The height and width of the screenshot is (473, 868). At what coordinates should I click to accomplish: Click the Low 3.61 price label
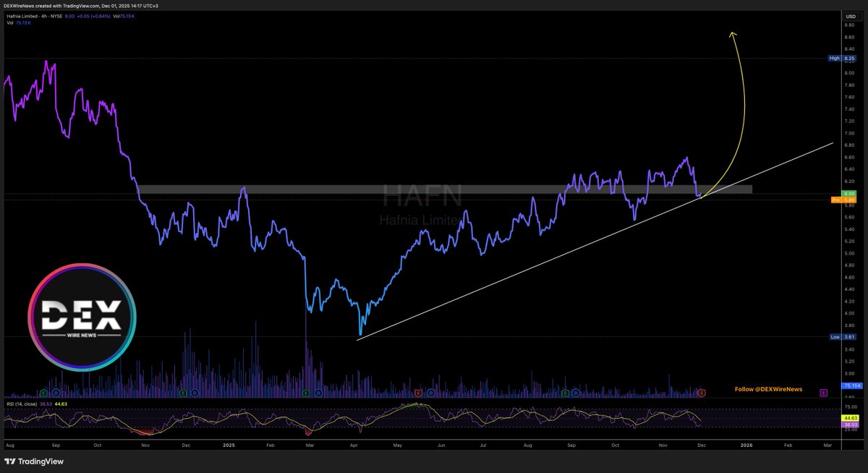(x=842, y=337)
